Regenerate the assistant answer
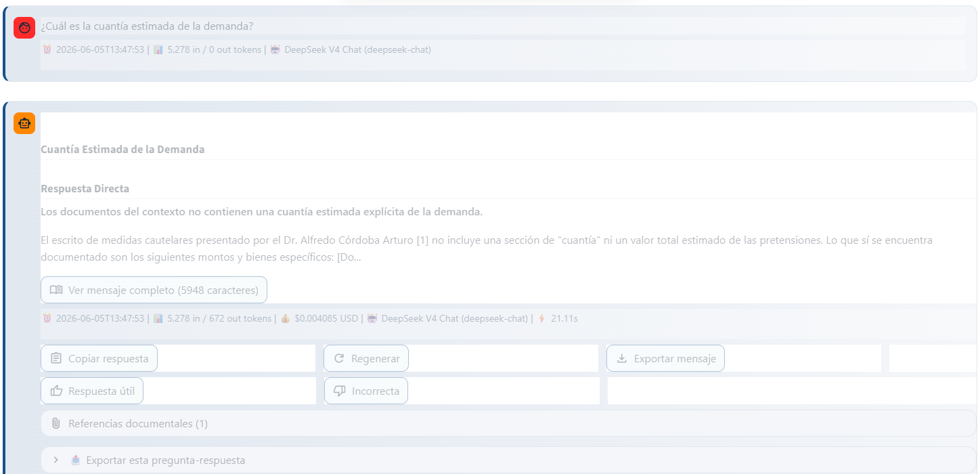The image size is (980, 474). tap(366, 358)
